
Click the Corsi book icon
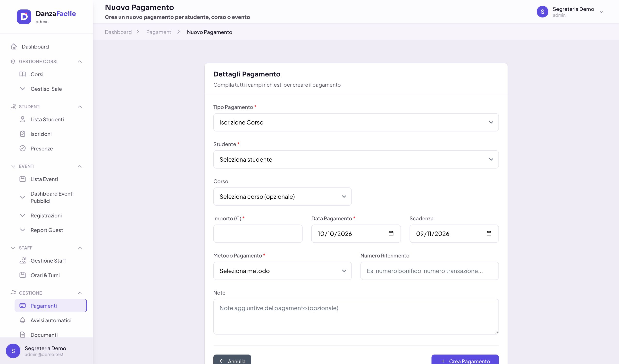tap(23, 74)
